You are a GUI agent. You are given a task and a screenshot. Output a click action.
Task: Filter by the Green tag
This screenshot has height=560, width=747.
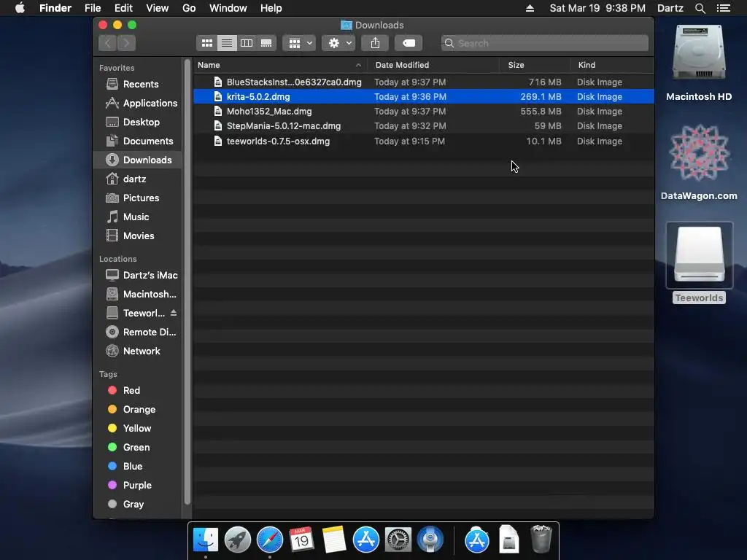137,448
